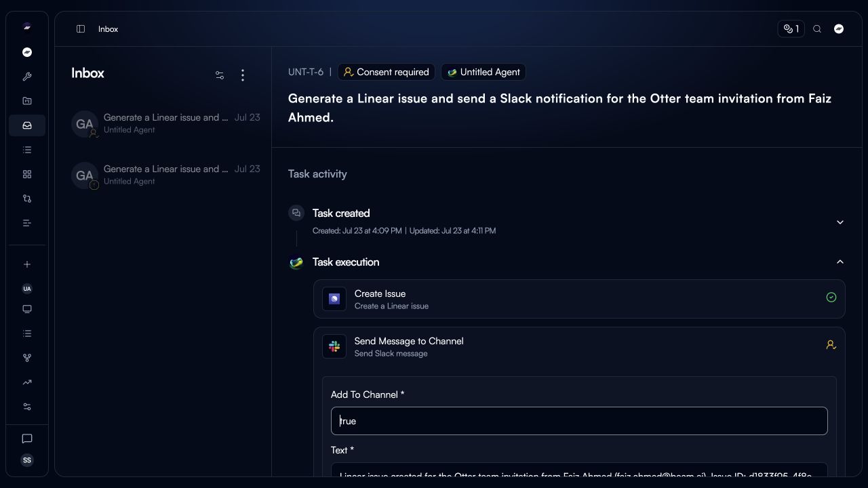
Task: Open the first inbox task dated Jul 23
Action: click(166, 123)
